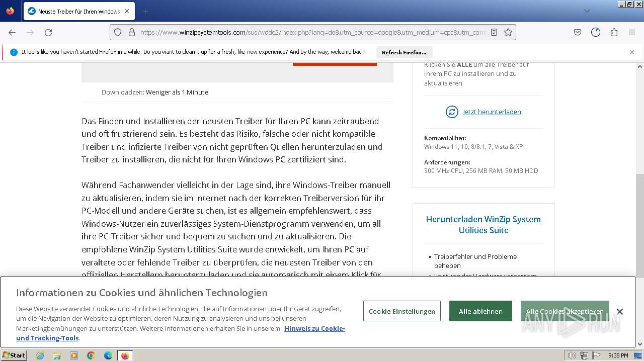Open File Explorer from taskbar

click(57, 355)
